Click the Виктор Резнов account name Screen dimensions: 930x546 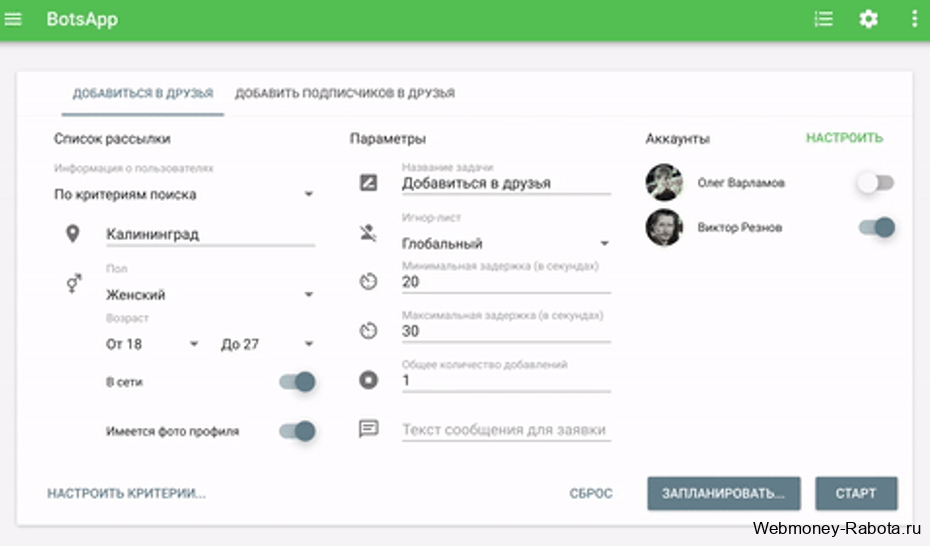point(740,227)
